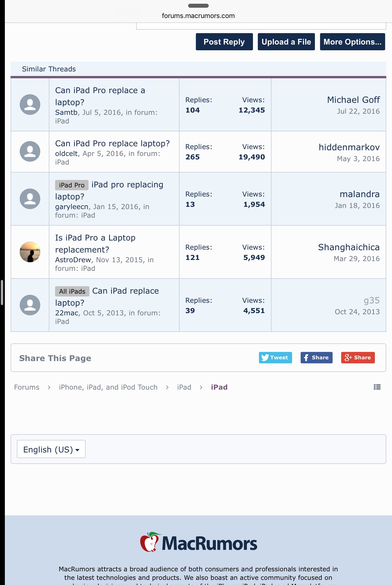This screenshot has height=585, width=392.
Task: Click the Post Reply button
Action: [224, 42]
